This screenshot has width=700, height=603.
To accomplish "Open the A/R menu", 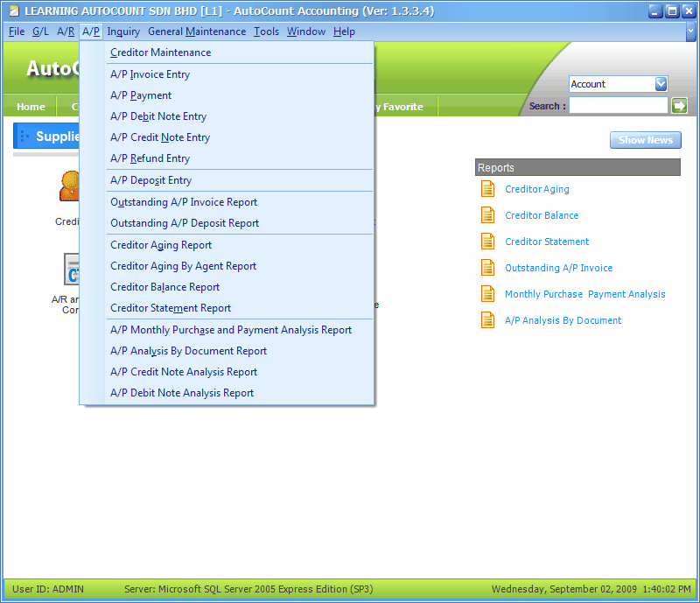I will [66, 32].
